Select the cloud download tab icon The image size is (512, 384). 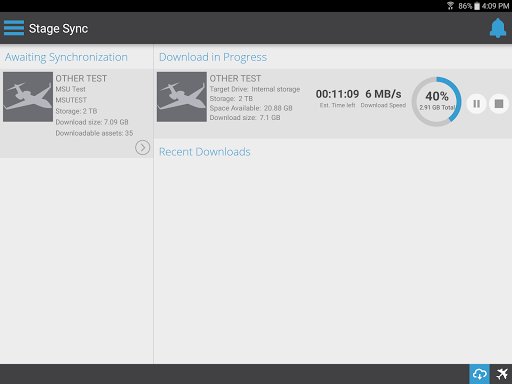(x=479, y=374)
